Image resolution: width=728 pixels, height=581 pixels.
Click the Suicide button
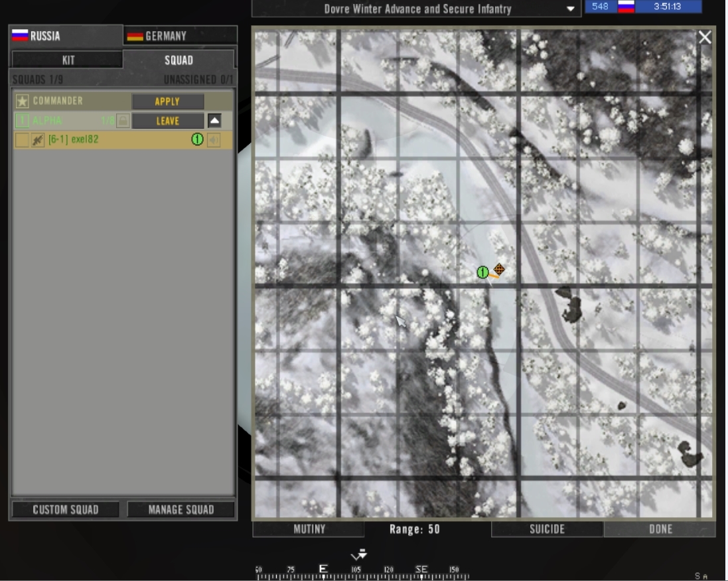pos(547,529)
